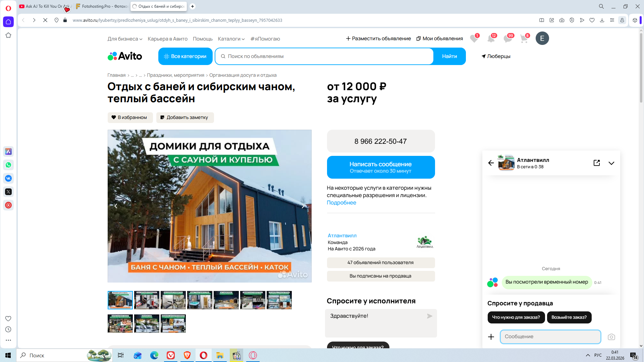Expand the Каталоги dropdown menu
Screen dimensions: 644x362
[x=231, y=39]
